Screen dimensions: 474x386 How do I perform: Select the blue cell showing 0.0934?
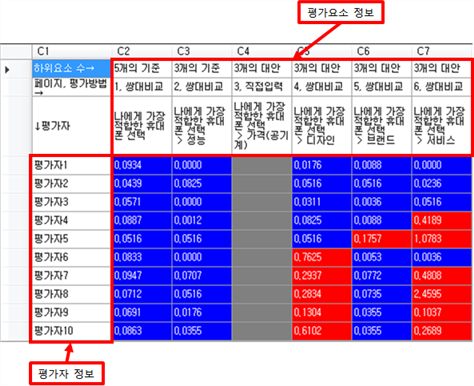142,165
